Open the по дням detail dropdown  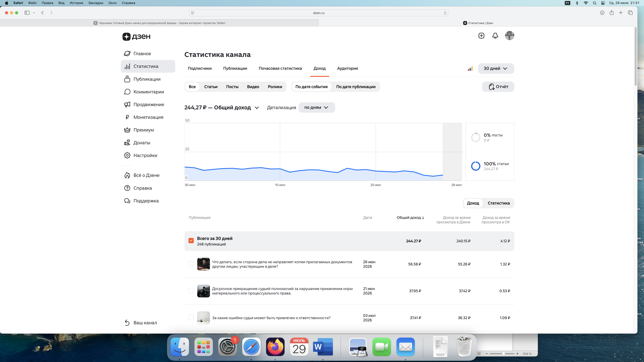click(316, 108)
